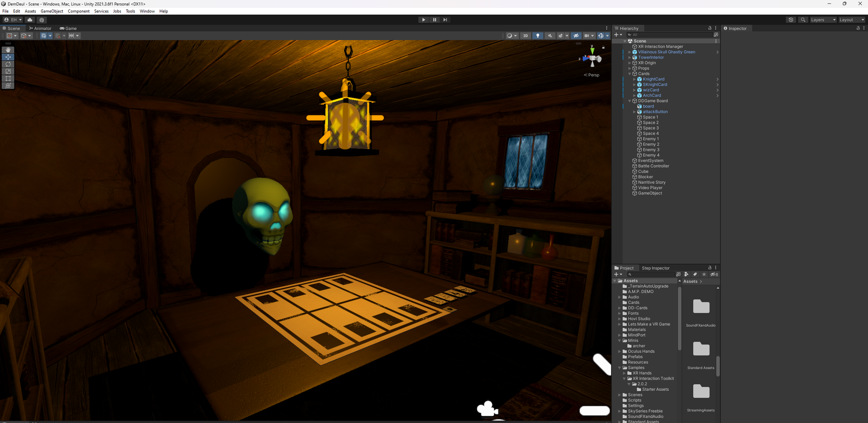
Task: Expand the XR Origin object
Action: point(630,63)
